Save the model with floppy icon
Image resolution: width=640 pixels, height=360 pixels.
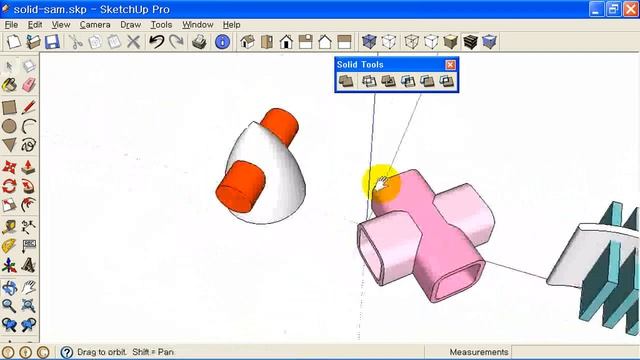pos(52,42)
